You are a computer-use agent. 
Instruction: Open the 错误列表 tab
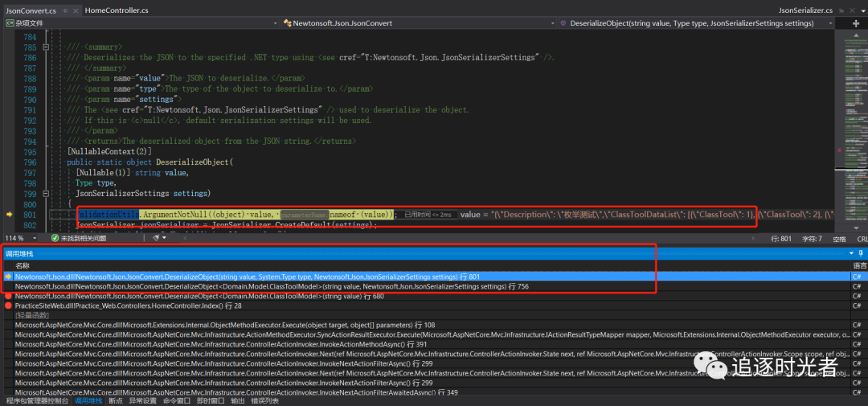pyautogui.click(x=264, y=401)
